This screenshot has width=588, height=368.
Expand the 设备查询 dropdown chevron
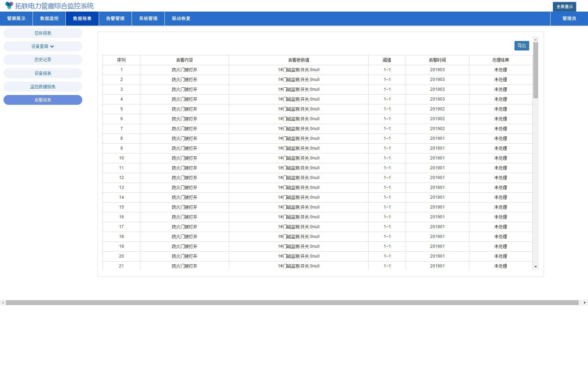[x=52, y=47]
